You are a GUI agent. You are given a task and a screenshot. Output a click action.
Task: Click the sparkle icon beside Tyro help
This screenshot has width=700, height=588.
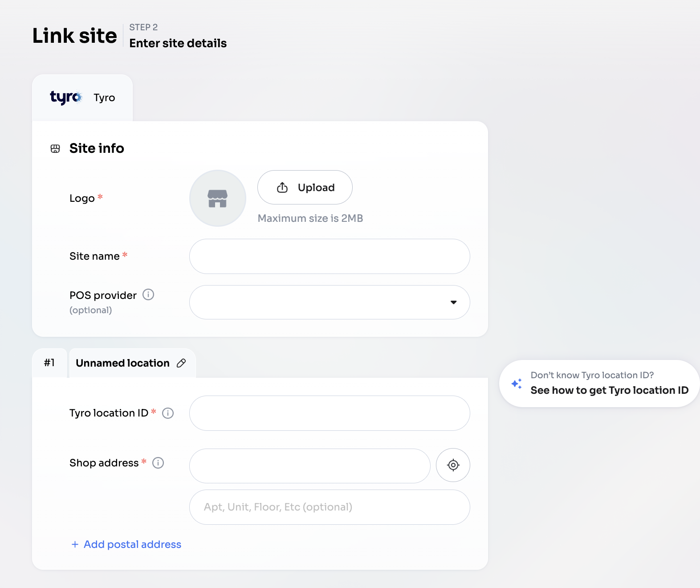517,384
